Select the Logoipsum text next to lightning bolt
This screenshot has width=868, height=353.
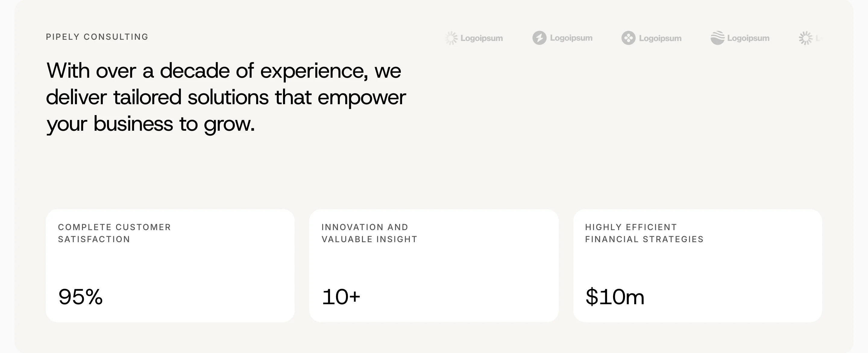(x=571, y=38)
